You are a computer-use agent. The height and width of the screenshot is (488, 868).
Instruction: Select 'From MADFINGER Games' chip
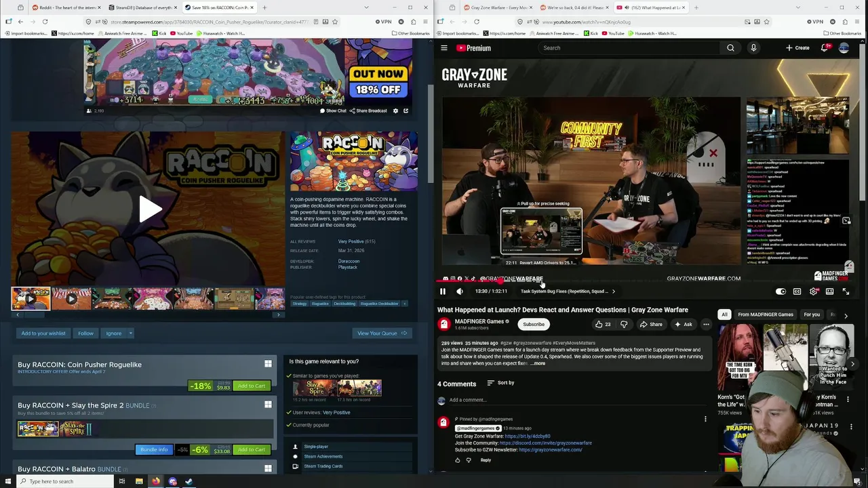click(766, 314)
